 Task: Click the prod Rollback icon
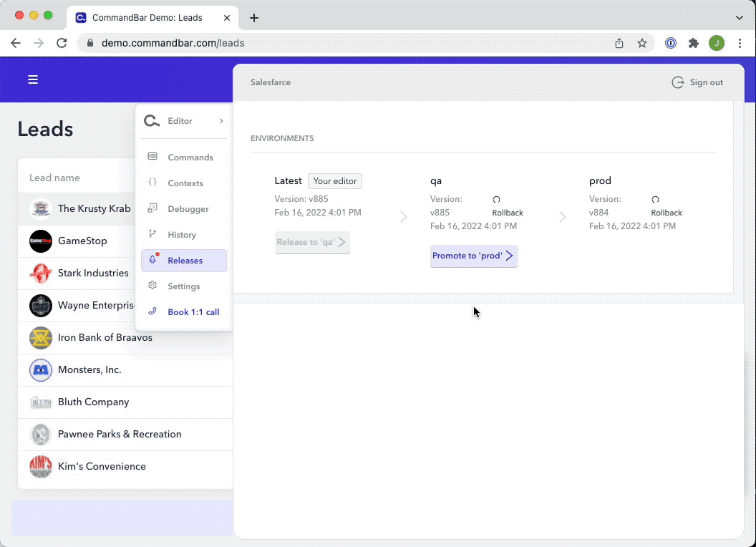[x=656, y=200]
